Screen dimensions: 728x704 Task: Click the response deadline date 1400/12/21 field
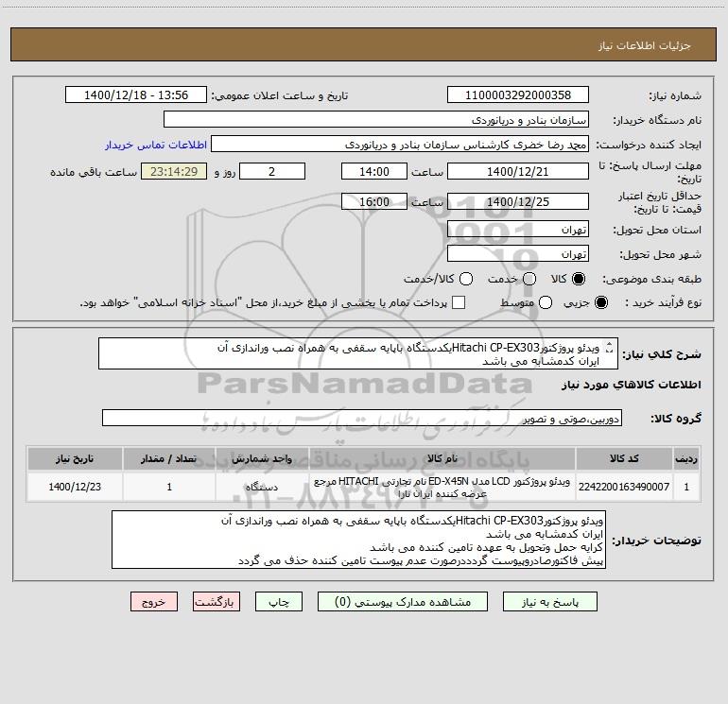point(518,171)
